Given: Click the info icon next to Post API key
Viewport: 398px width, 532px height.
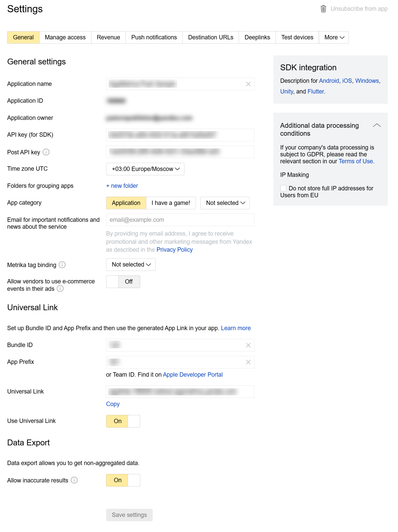Looking at the screenshot, I should [46, 152].
